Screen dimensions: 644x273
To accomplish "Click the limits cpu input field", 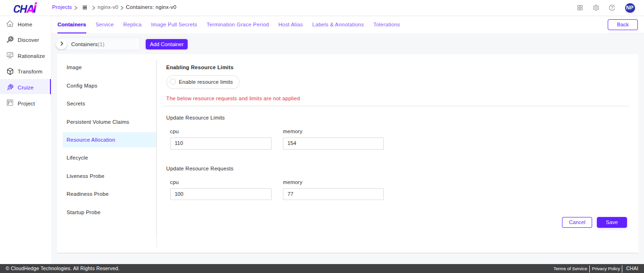I will click(221, 144).
